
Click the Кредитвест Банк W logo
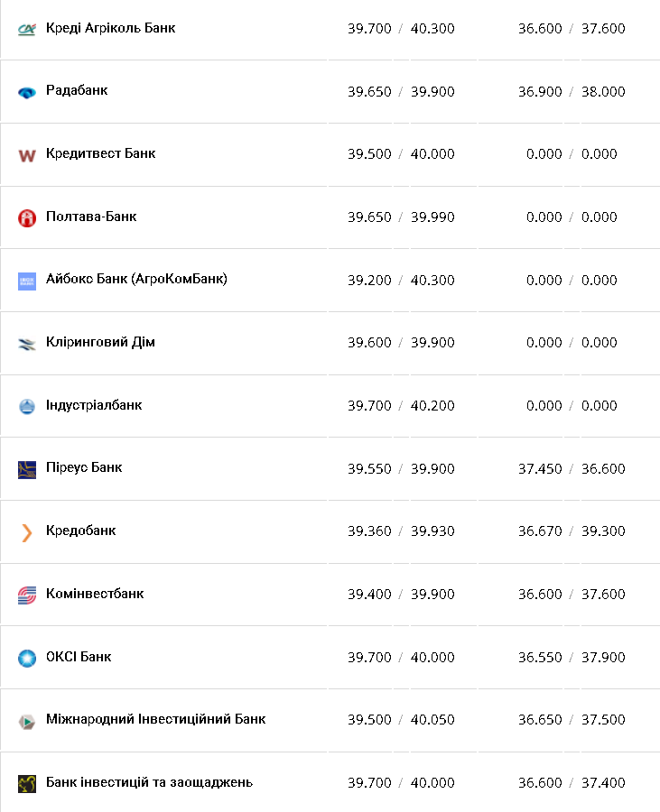27,155
